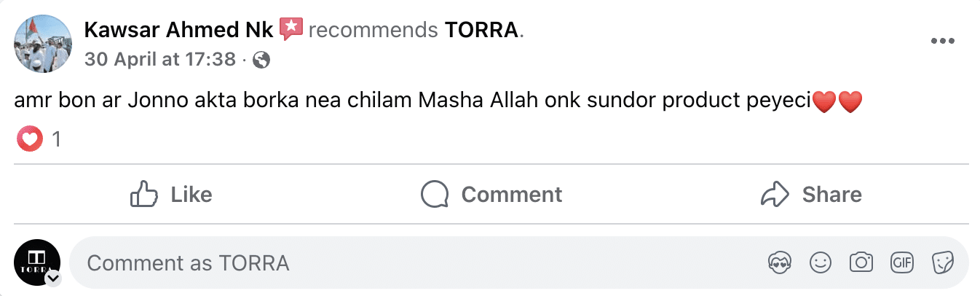This screenshot has height=296, width=980.
Task: Open the post options three-dots menu
Action: (942, 42)
